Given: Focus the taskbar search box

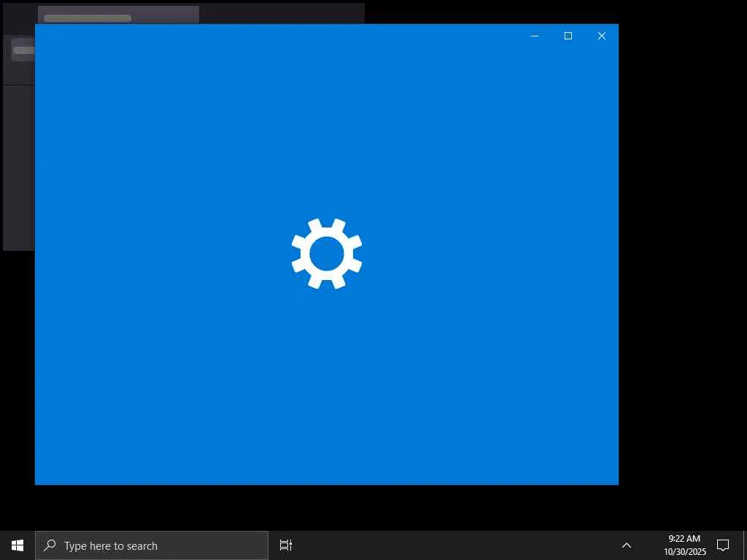Looking at the screenshot, I should click(x=152, y=545).
